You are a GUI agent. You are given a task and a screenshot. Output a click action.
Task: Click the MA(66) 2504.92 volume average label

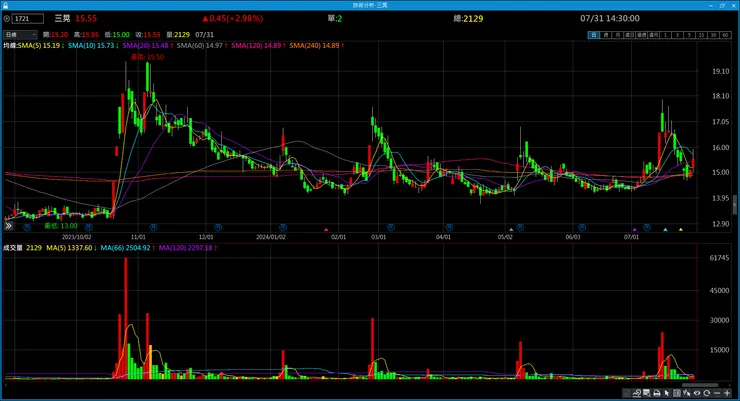pyautogui.click(x=128, y=248)
